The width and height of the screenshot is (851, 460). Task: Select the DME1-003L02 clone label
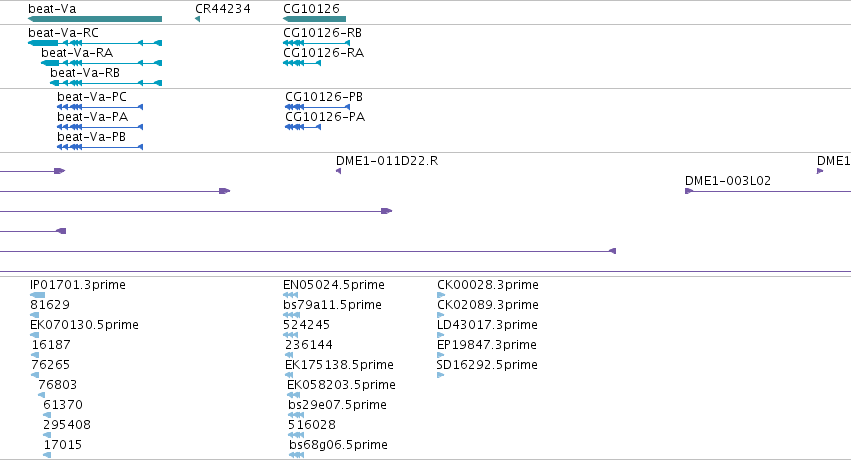click(728, 181)
